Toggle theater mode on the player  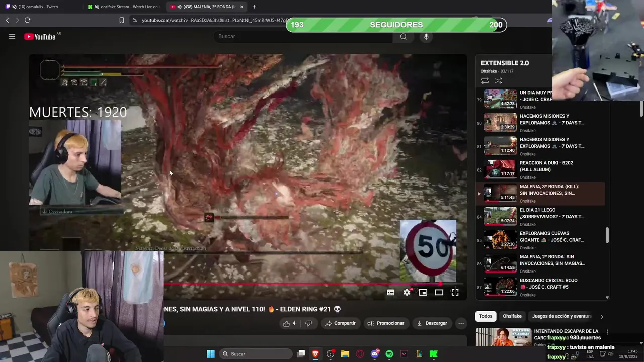tap(439, 292)
